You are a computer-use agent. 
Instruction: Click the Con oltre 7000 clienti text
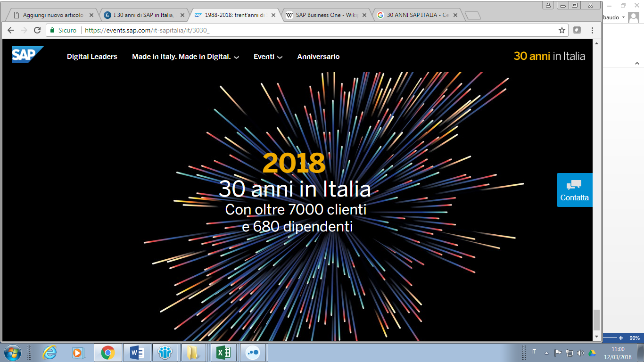coord(296,209)
